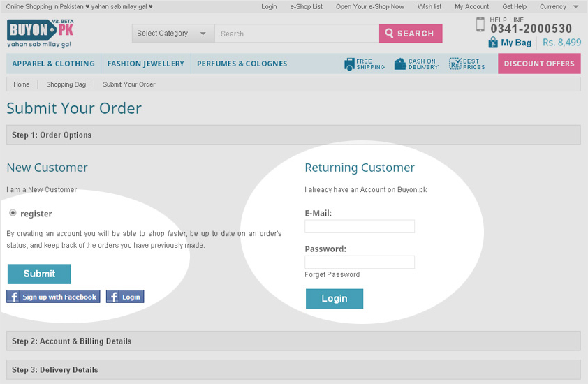Click the mobile phone help line icon
The image size is (588, 384).
pyautogui.click(x=480, y=24)
